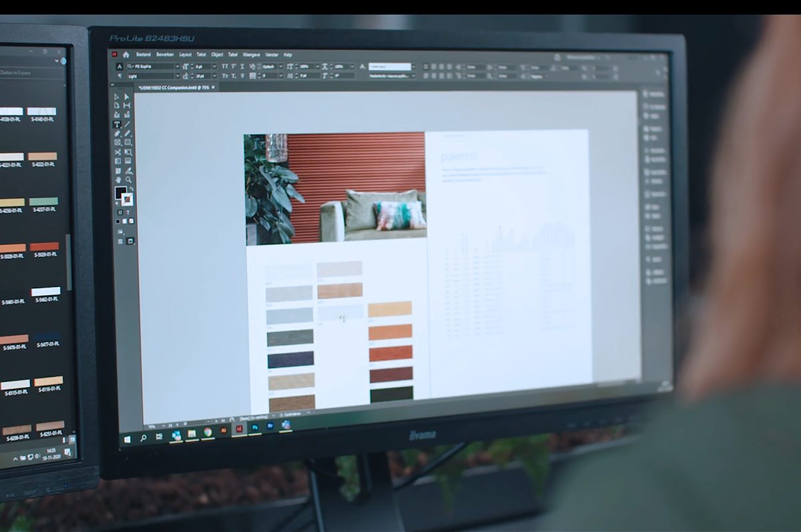801x532 pixels.
Task: Open Microsoft Teams from the taskbar
Action: [286, 425]
